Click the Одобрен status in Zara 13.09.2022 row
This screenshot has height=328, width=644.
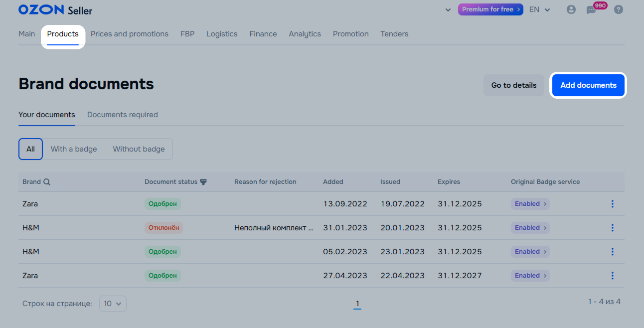[162, 204]
